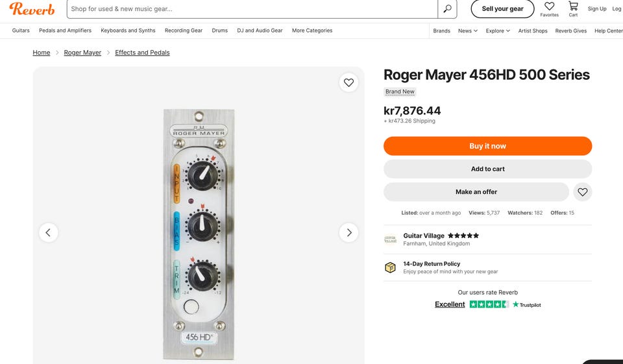Click the 456HD product photo

click(x=199, y=232)
